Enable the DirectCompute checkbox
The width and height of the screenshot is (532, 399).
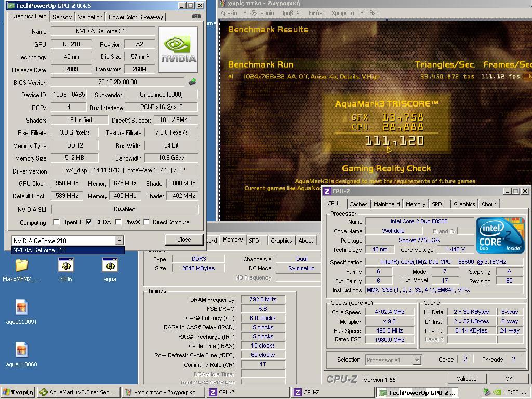[x=147, y=222]
